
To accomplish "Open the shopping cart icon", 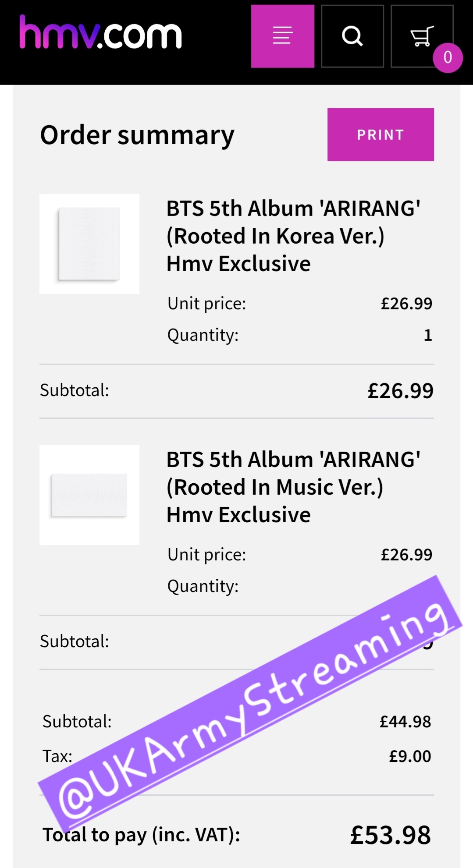I will tap(421, 35).
